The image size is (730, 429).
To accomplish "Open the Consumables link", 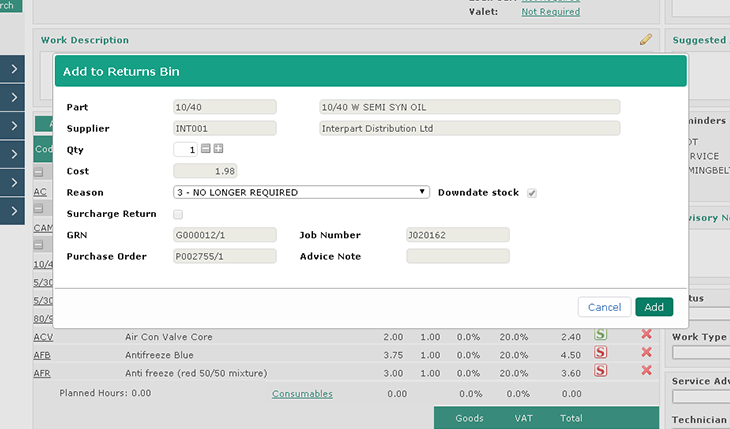I will tap(302, 394).
